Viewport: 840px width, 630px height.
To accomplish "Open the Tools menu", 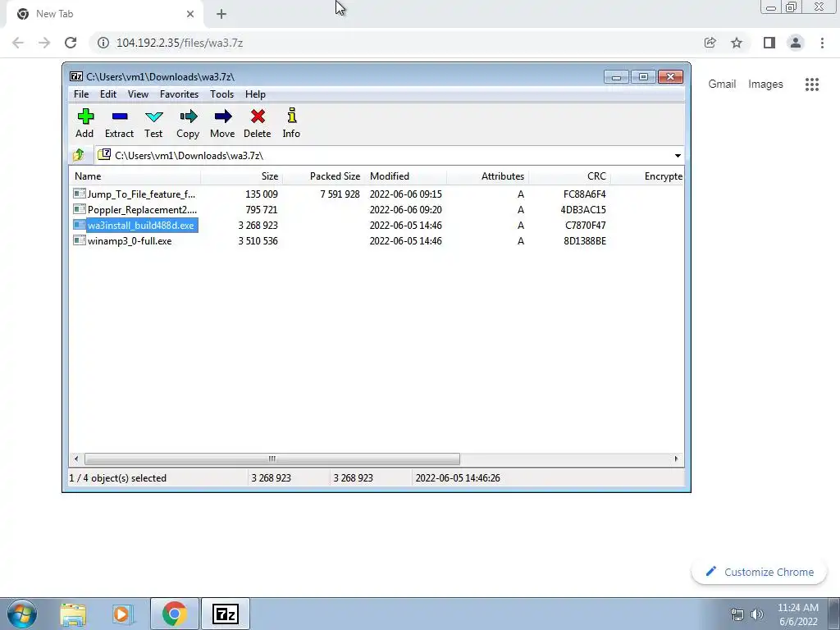I will (221, 94).
